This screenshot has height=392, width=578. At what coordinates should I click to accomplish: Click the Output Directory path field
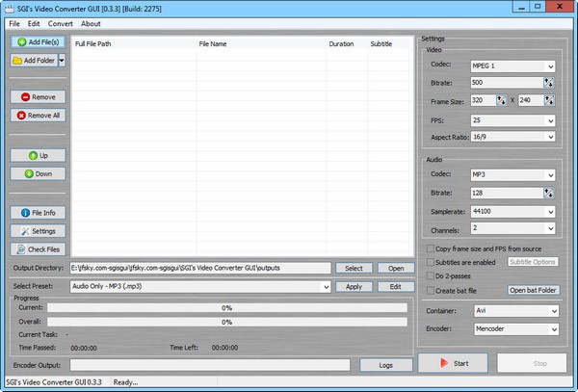(200, 268)
